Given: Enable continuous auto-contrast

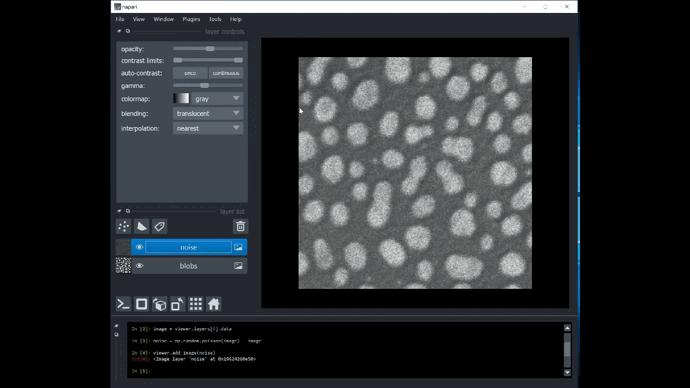Looking at the screenshot, I should coord(226,73).
